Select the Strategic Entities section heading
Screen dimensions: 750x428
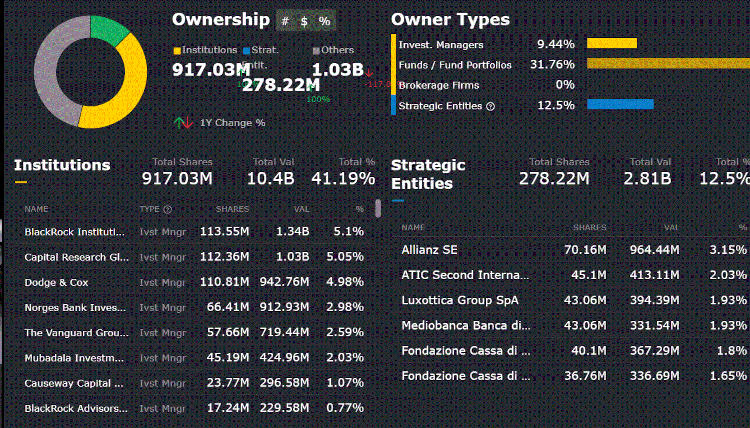[x=428, y=174]
